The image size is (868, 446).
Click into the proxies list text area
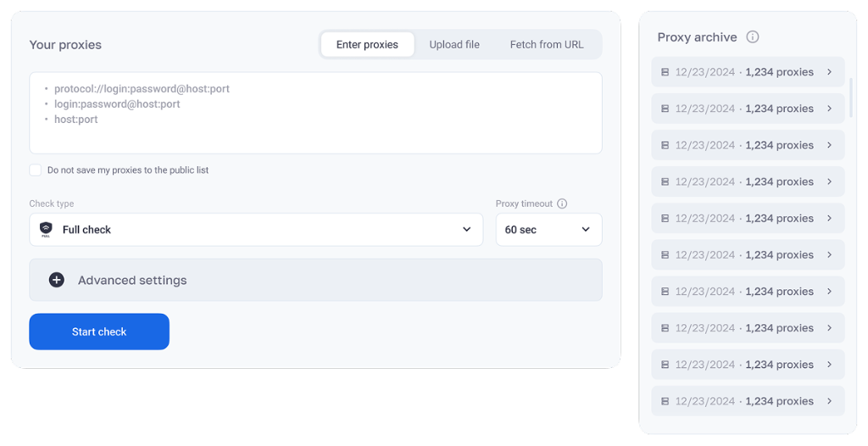point(315,113)
